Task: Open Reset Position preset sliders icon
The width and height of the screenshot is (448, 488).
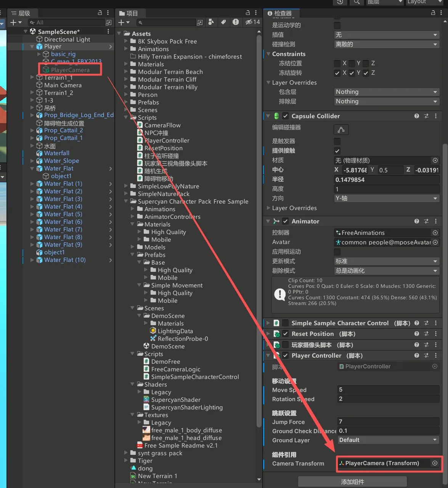Action: (x=426, y=334)
